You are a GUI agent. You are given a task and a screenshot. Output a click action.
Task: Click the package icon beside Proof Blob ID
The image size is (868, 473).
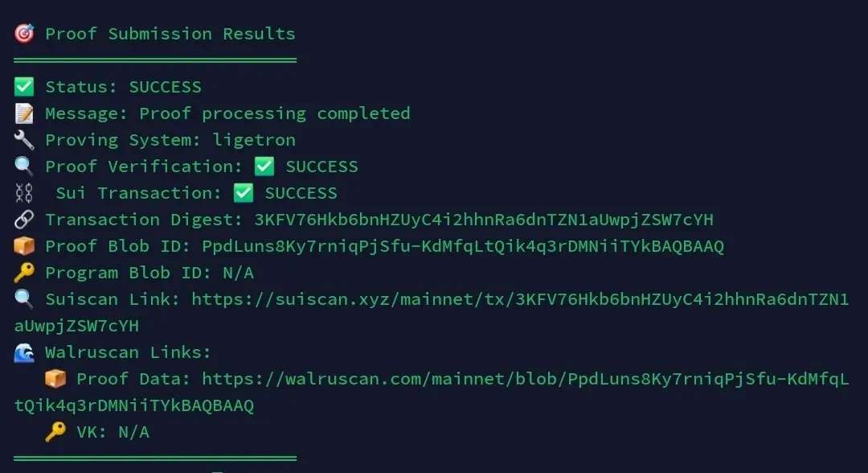coord(24,246)
